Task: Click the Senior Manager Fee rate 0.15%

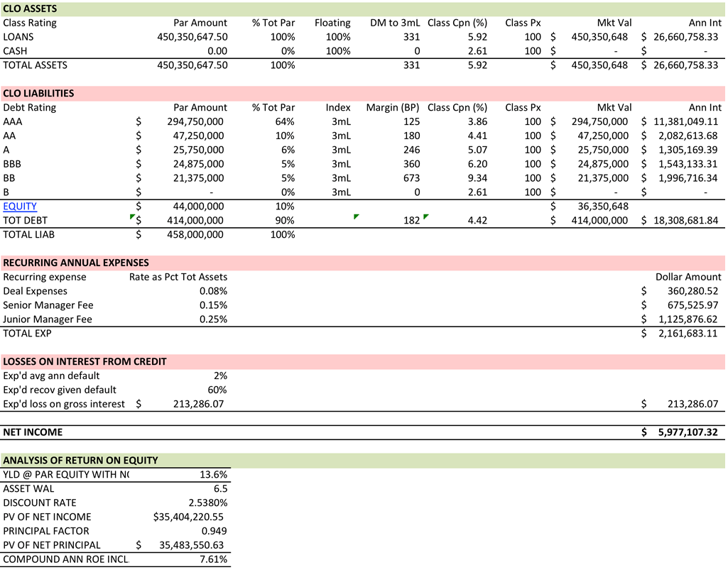Action: click(213, 305)
